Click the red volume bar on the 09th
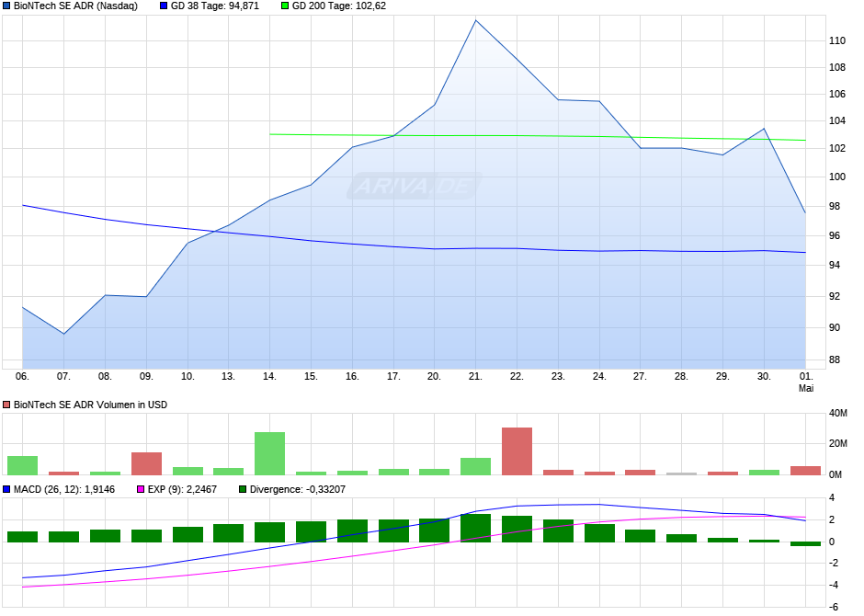The width and height of the screenshot is (864, 616). click(146, 464)
